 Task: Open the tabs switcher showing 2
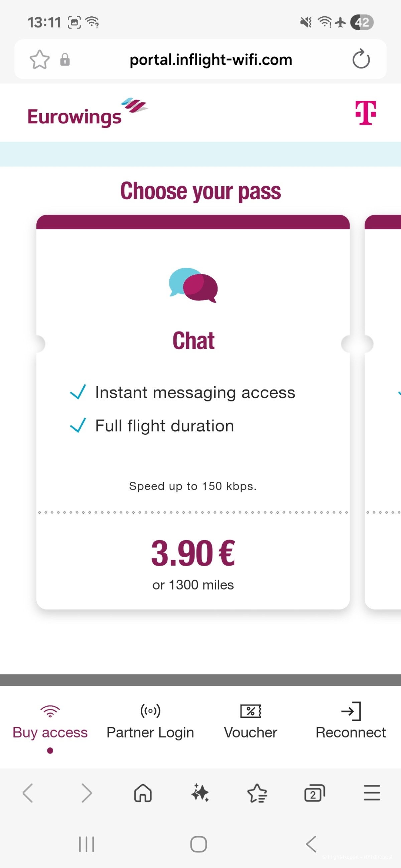[x=315, y=793]
